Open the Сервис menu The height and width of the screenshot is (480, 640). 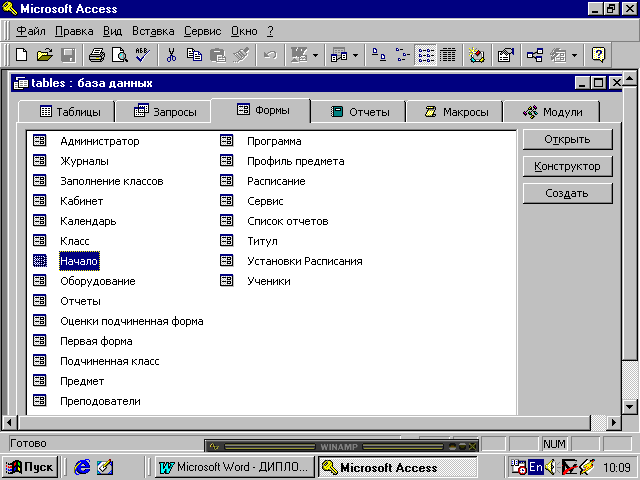coord(203,31)
